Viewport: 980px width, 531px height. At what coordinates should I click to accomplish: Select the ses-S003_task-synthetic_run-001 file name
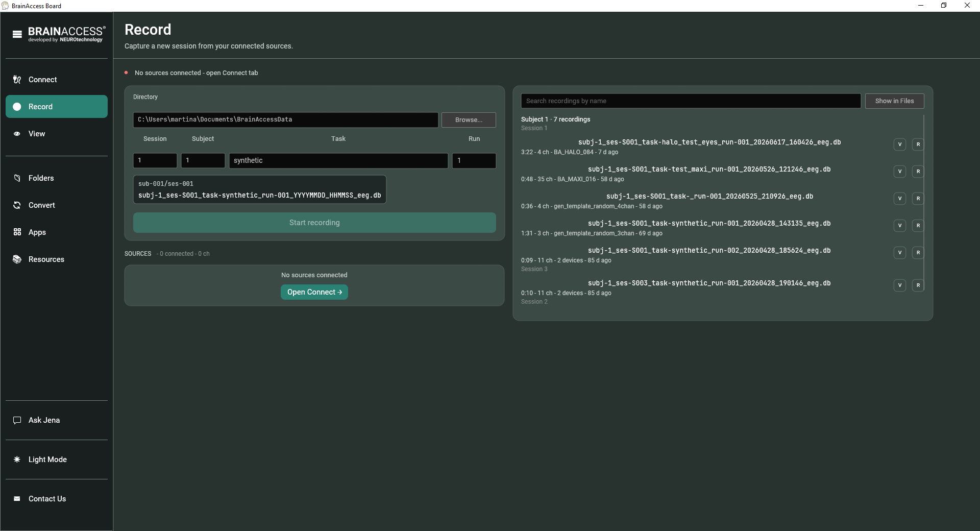(x=709, y=283)
